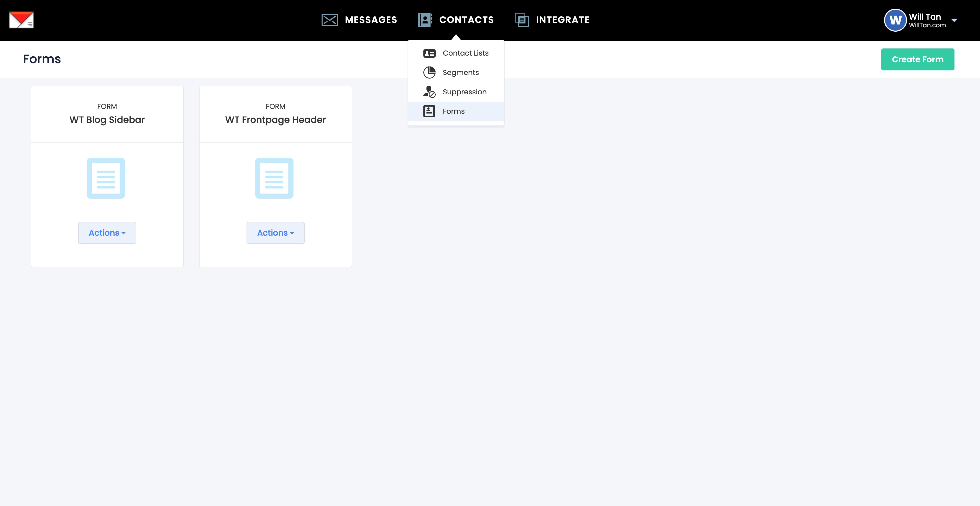Image resolution: width=980 pixels, height=506 pixels.
Task: Click the W user avatar circle
Action: (x=895, y=20)
